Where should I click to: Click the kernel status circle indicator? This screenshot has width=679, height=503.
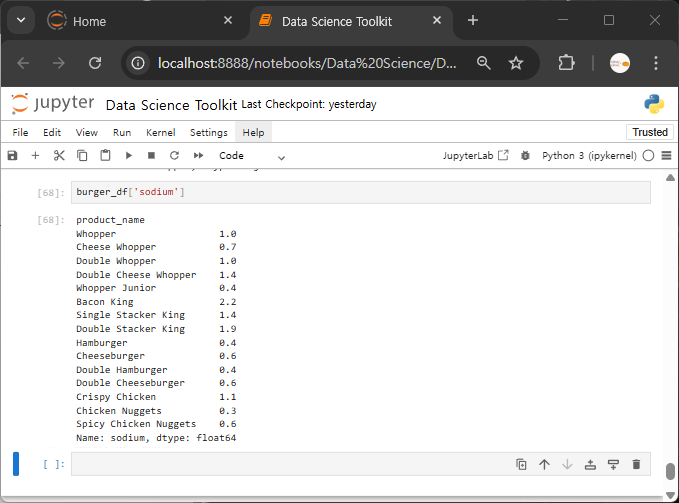pos(648,155)
